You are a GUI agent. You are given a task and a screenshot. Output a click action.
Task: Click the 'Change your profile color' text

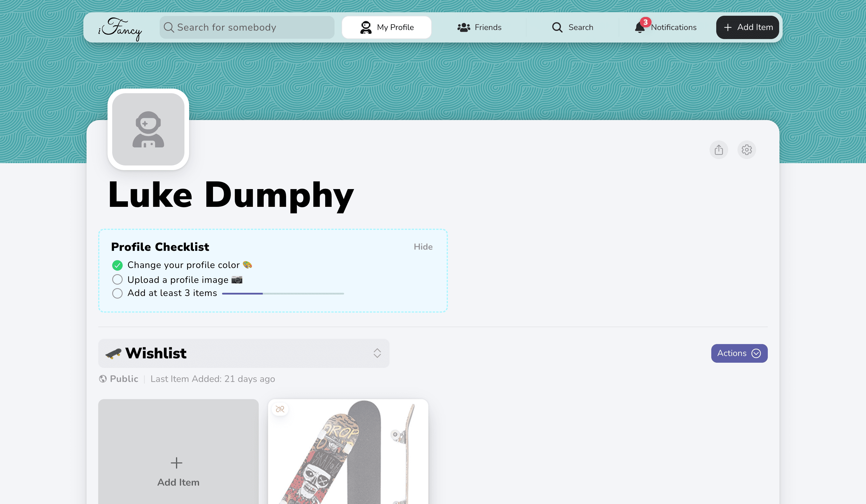coord(184,265)
